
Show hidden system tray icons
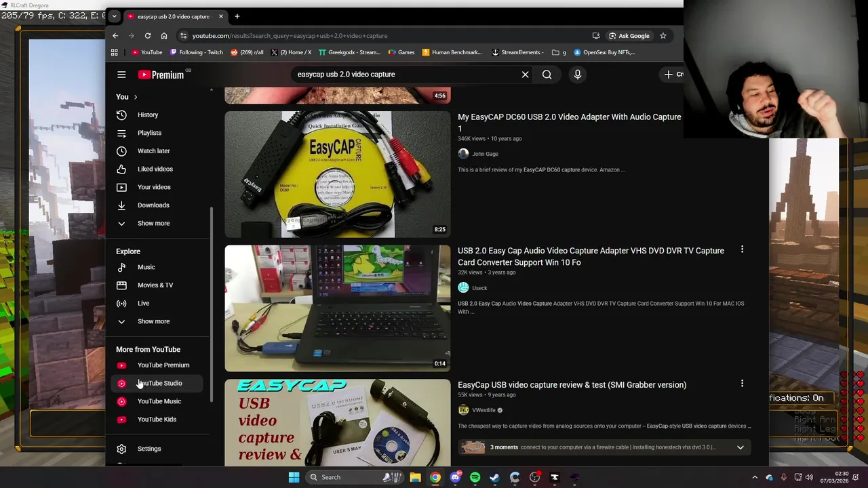pyautogui.click(x=755, y=477)
